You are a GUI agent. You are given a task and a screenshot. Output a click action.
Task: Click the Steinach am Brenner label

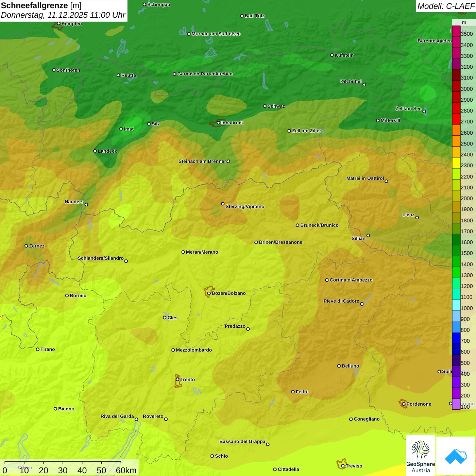tap(202, 161)
